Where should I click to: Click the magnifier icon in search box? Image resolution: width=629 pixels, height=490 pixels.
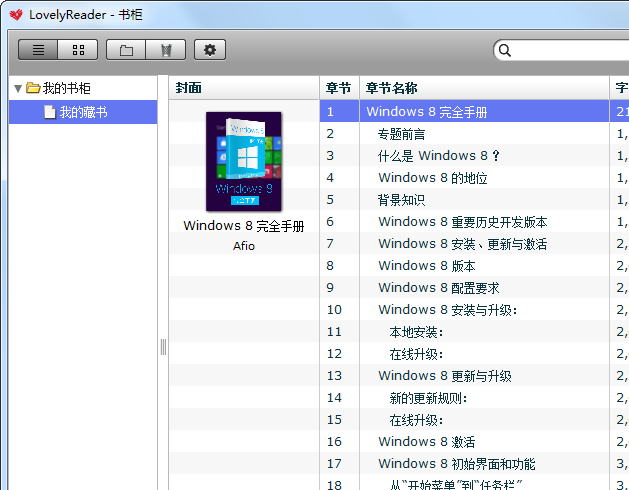505,50
